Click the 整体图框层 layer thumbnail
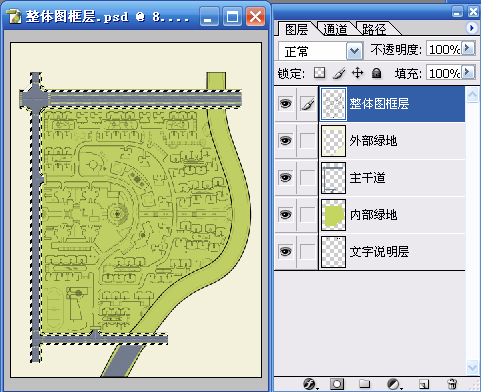This screenshot has height=392, width=481. [x=333, y=104]
